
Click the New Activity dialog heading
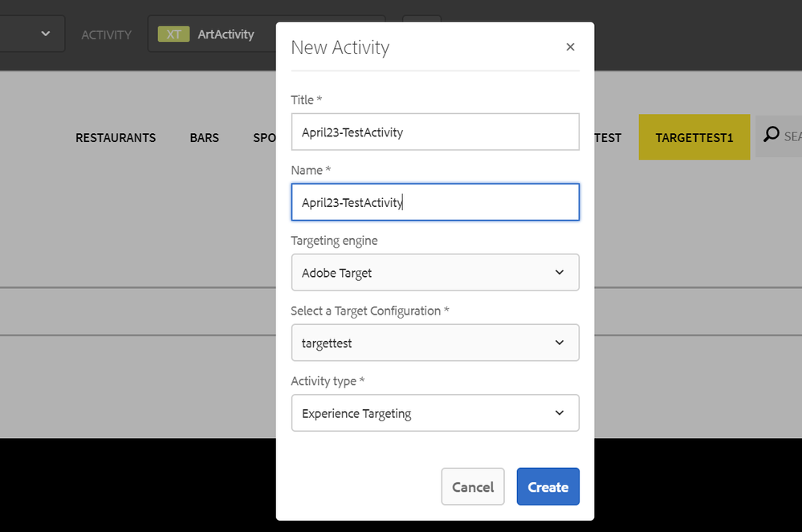pyautogui.click(x=340, y=48)
